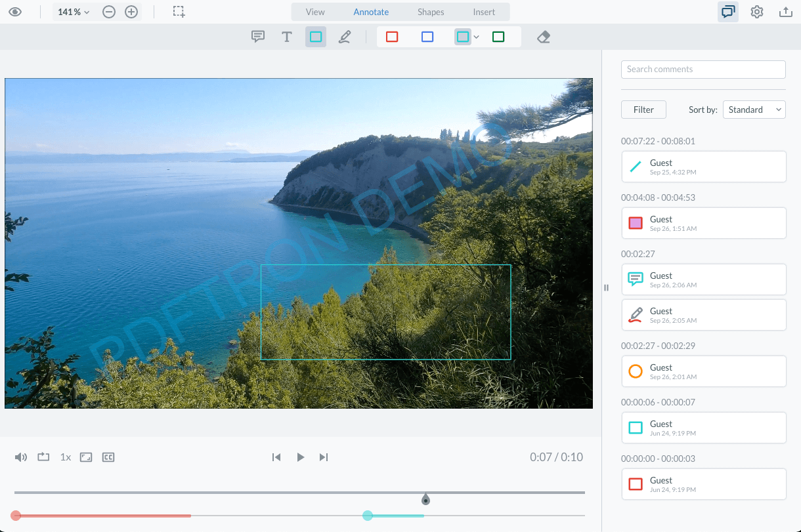
Task: Skip to the previous frame
Action: pyautogui.click(x=276, y=457)
